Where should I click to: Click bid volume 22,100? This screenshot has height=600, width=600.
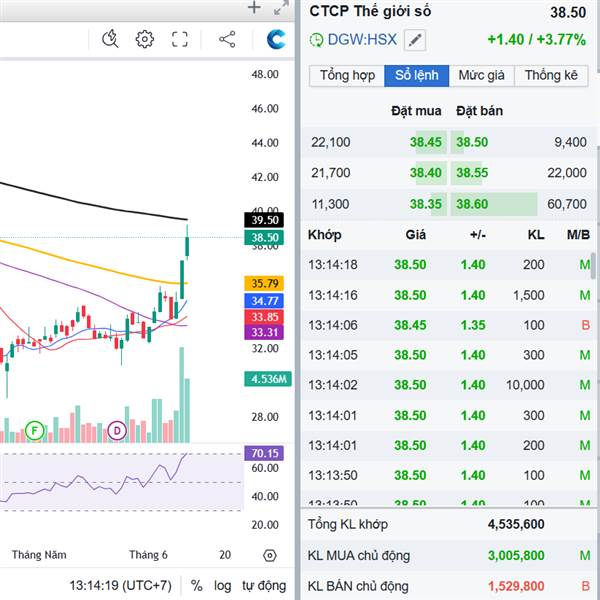(x=331, y=142)
